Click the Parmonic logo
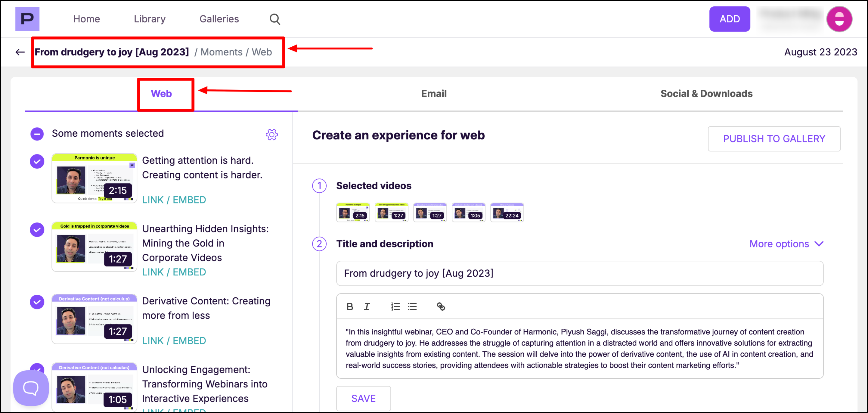The image size is (868, 413). [x=27, y=19]
